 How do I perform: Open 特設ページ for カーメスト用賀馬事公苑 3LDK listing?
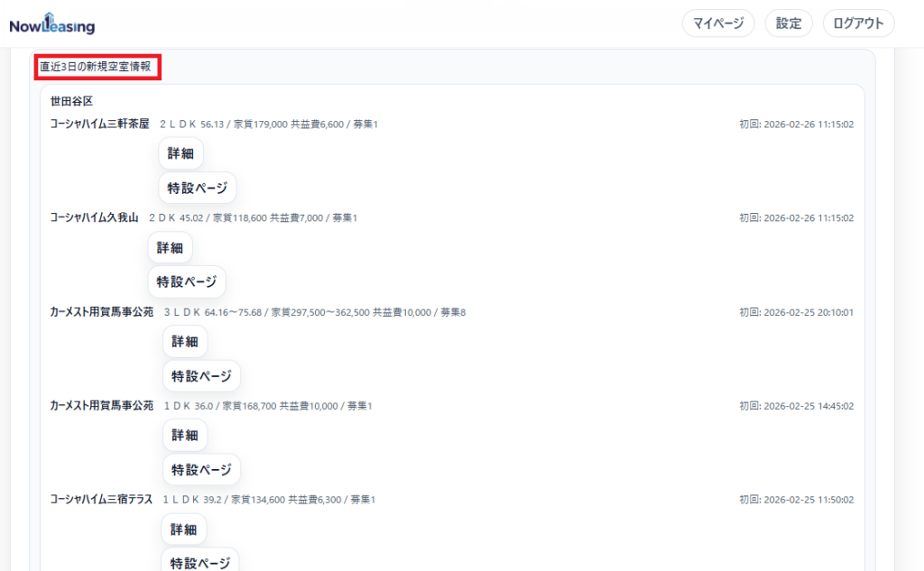tap(201, 376)
